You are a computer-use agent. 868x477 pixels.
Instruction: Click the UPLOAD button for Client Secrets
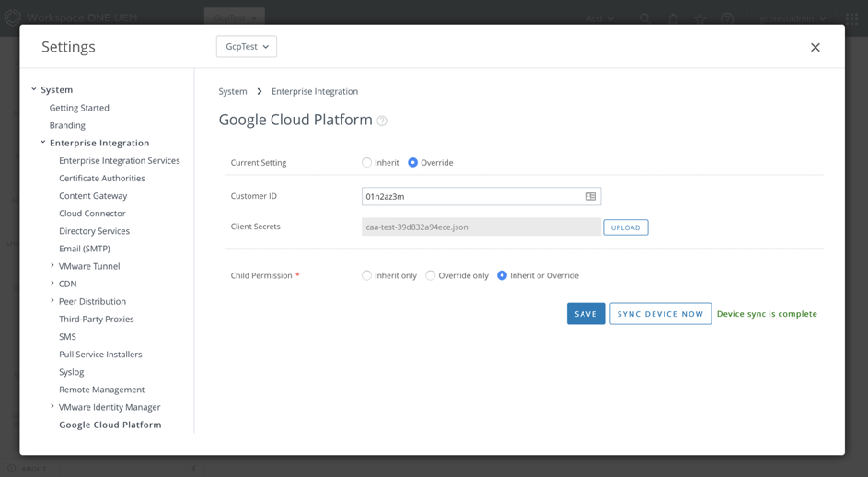(626, 227)
